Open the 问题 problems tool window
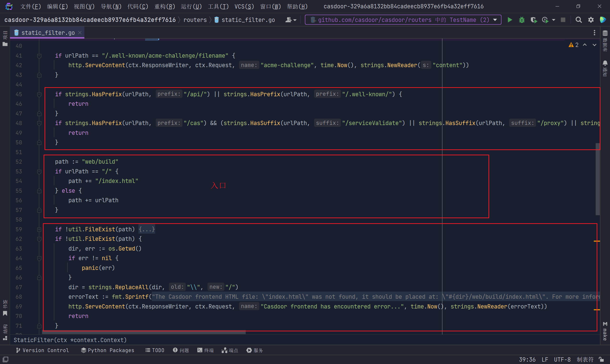 [181, 350]
